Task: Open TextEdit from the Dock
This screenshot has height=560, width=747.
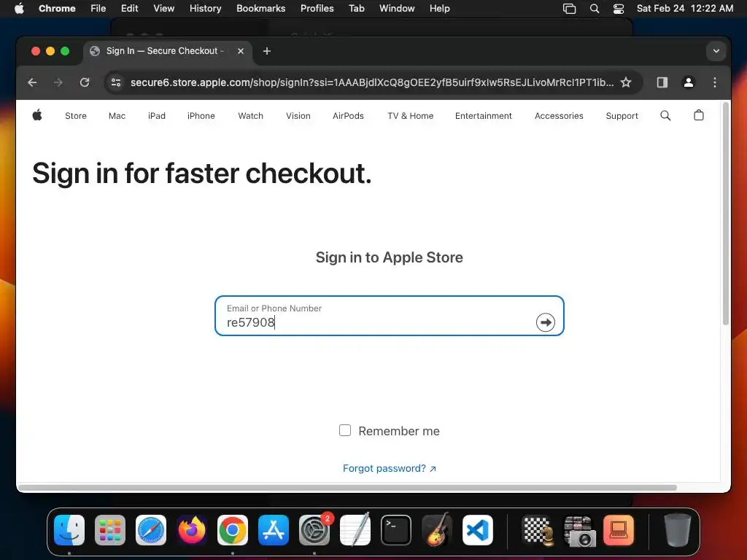Action: 355,530
